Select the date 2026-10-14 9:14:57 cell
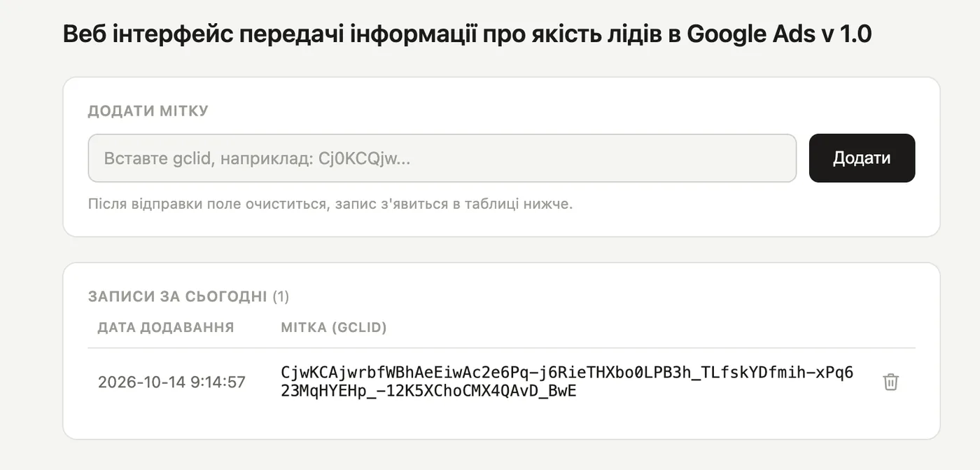This screenshot has height=470, width=980. tap(171, 382)
